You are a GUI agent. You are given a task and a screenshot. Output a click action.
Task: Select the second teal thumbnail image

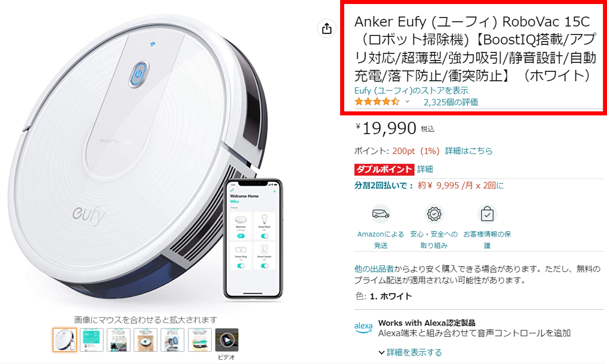[x=92, y=340]
